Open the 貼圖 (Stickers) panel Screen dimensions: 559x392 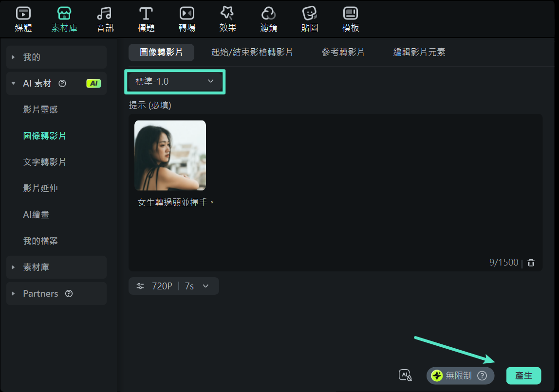tap(309, 18)
